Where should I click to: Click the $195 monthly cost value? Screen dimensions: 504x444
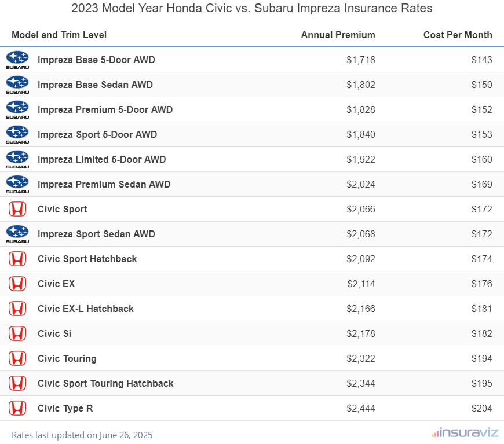tap(482, 384)
